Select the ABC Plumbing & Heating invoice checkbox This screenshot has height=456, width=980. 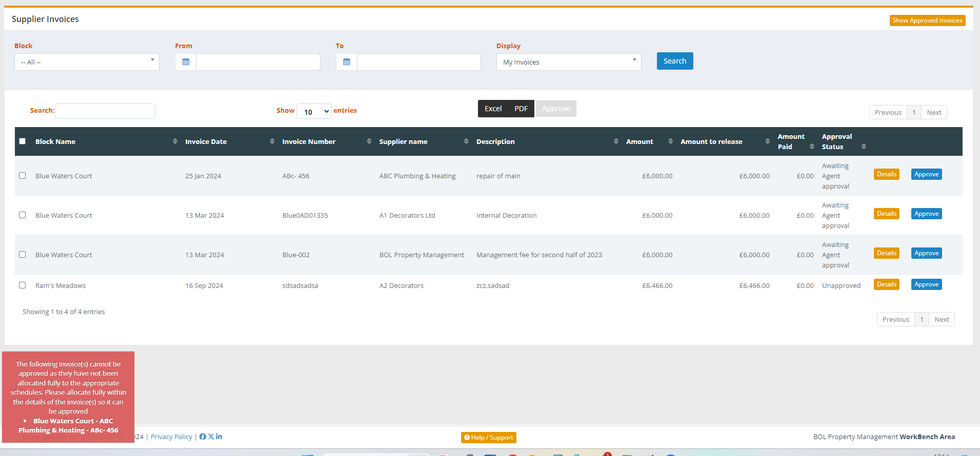coord(23,176)
